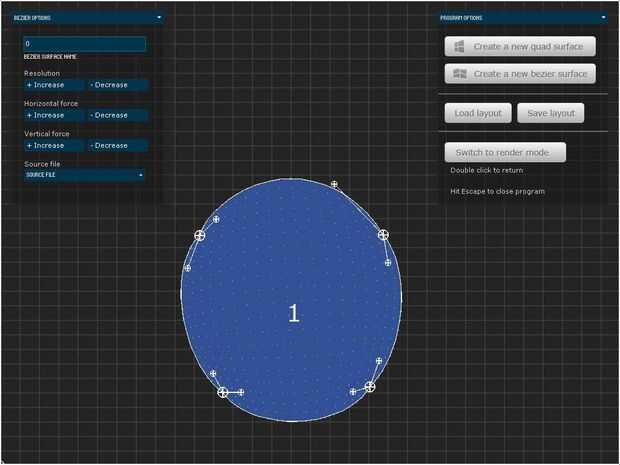Select the small handle right of the bottom-left anchor
Image resolution: width=620 pixels, height=465 pixels.
(x=241, y=392)
